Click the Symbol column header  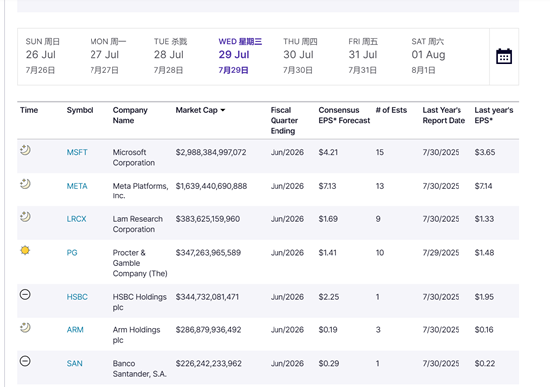pos(80,110)
